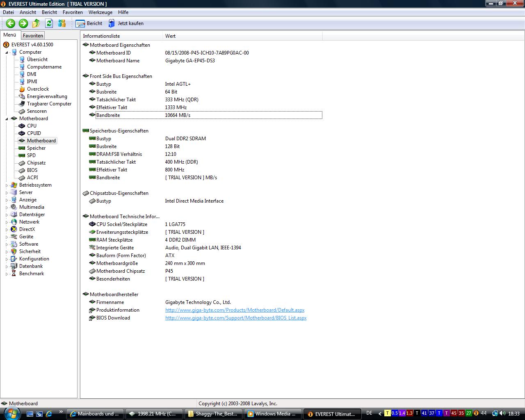Screen dimensions: 525x420
Task: Open Windows Media taskbar button
Action: point(273,414)
